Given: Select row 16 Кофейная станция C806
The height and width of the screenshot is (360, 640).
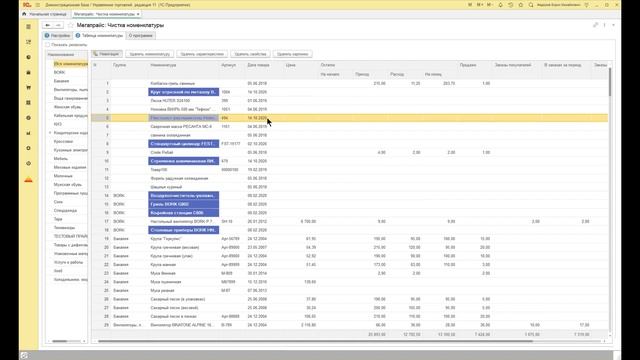Looking at the screenshot, I should click(x=349, y=213).
